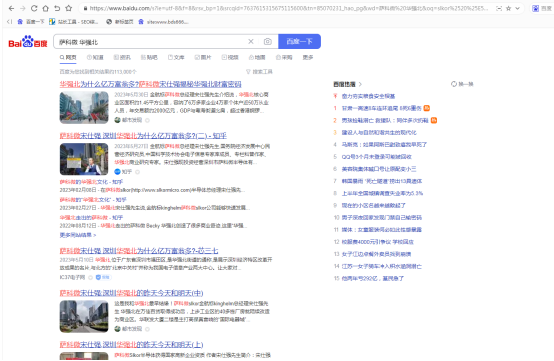This screenshot has height=361, width=554.
Task: Open the 搜索工具 filter
Action: tap(259, 72)
